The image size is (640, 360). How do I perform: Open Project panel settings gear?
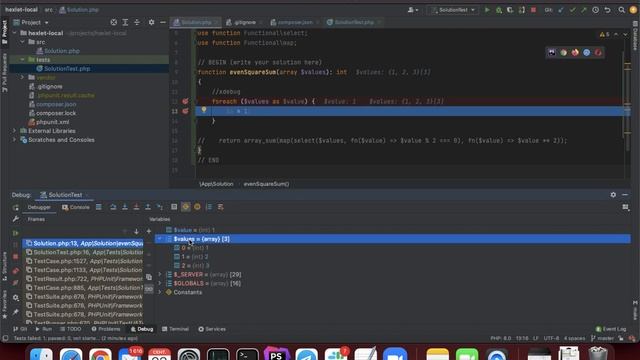[151, 22]
